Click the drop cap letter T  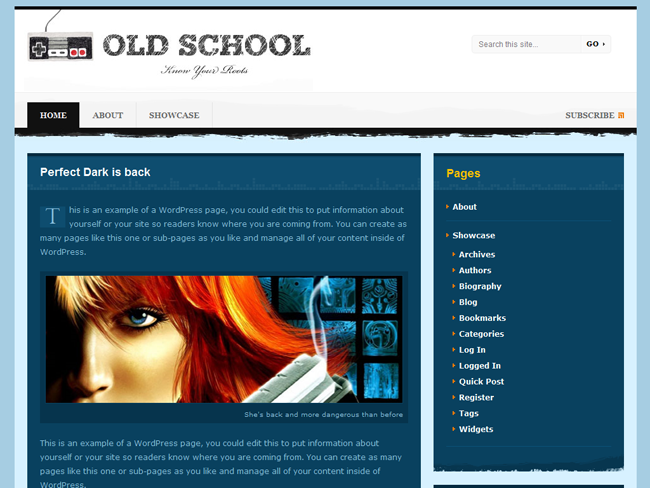(x=52, y=216)
